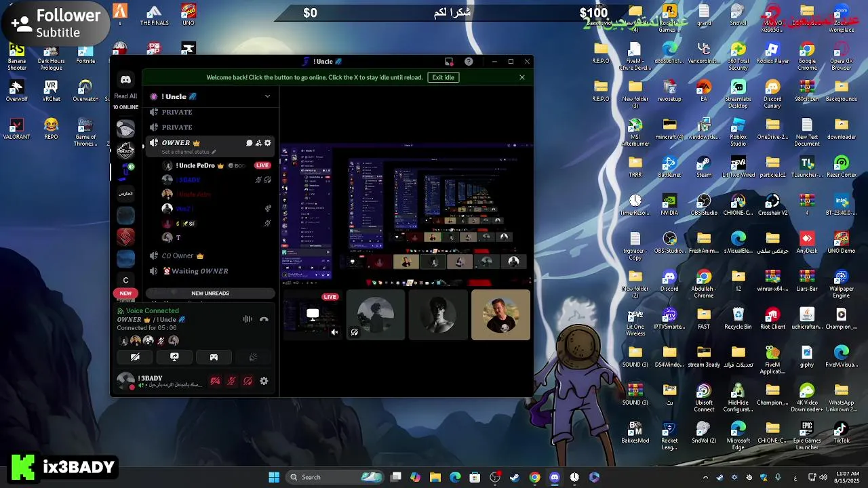
Task: Open Streamlabs Desktop shortcut on desktop
Action: [738, 94]
